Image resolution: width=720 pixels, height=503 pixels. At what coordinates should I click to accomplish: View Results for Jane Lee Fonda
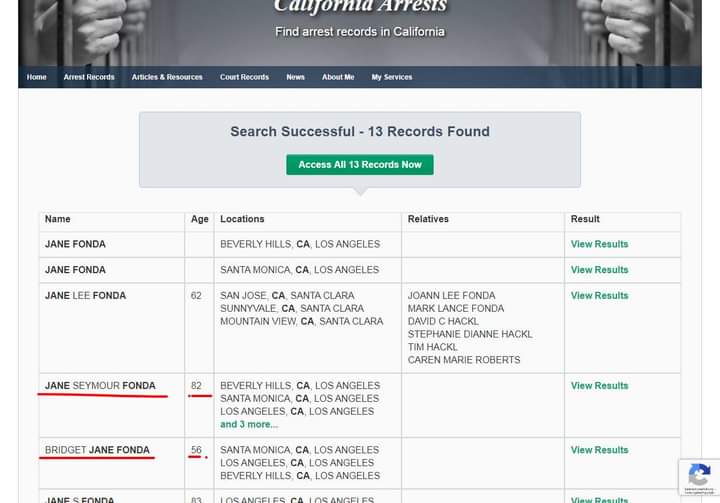[599, 296]
